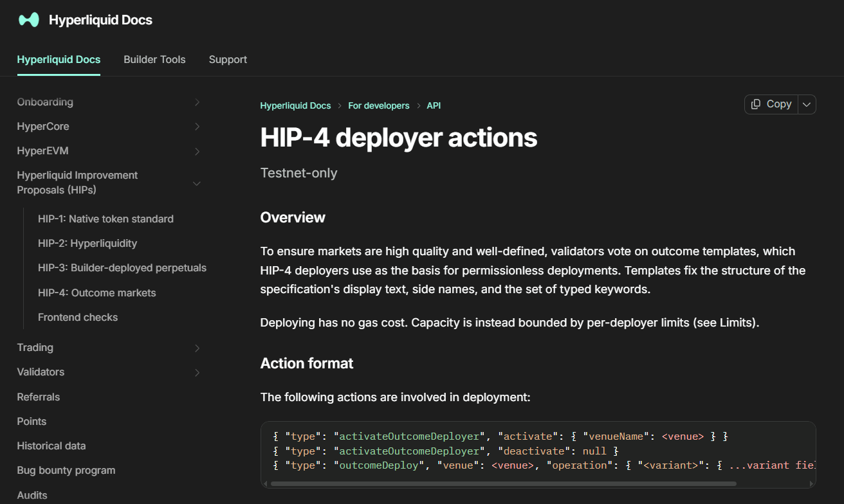
Task: Open the HyperCore sidebar item
Action: [43, 126]
